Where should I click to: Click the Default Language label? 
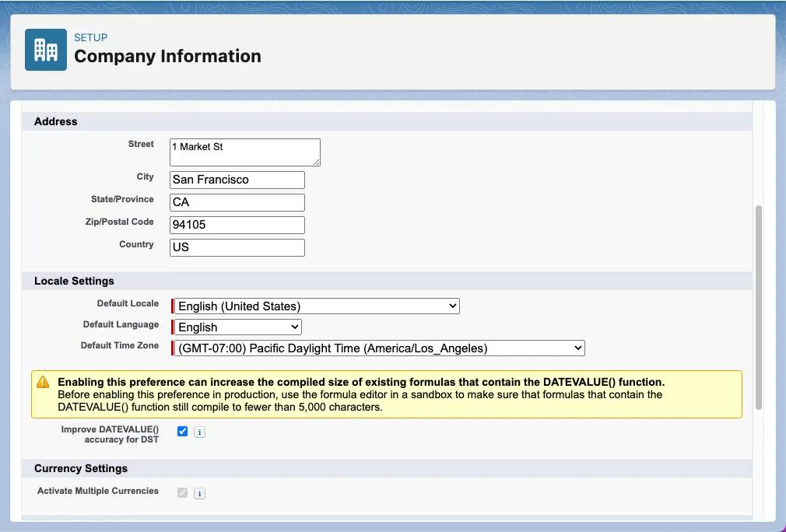121,324
